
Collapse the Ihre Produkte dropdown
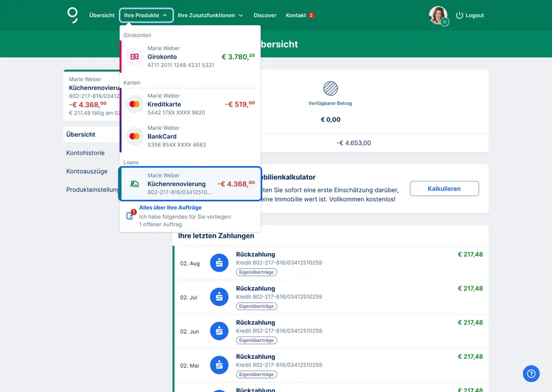pyautogui.click(x=146, y=15)
